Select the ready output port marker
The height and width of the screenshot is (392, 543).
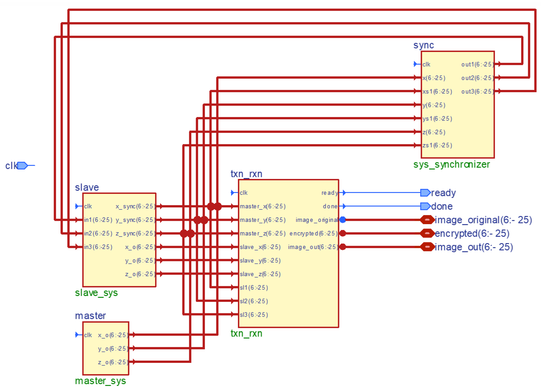click(425, 193)
